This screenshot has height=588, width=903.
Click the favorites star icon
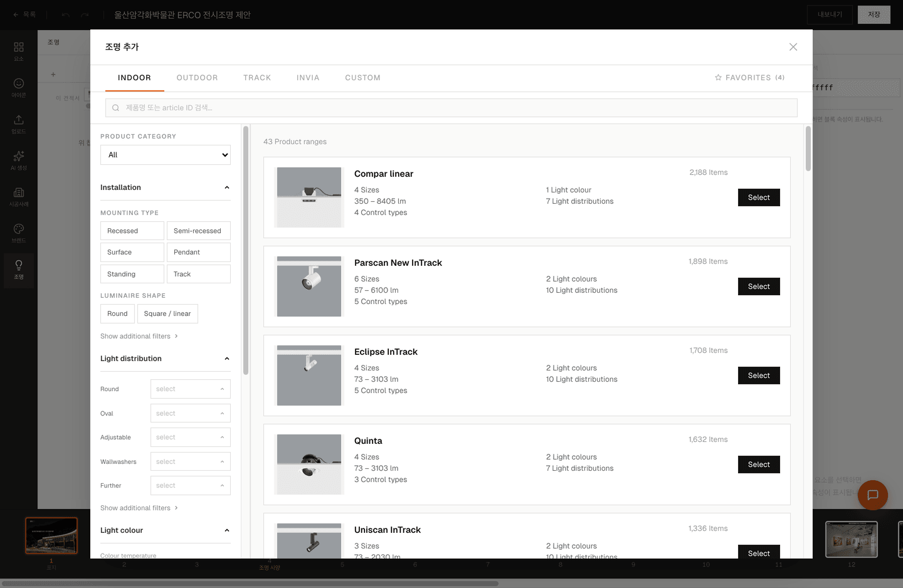tap(718, 78)
